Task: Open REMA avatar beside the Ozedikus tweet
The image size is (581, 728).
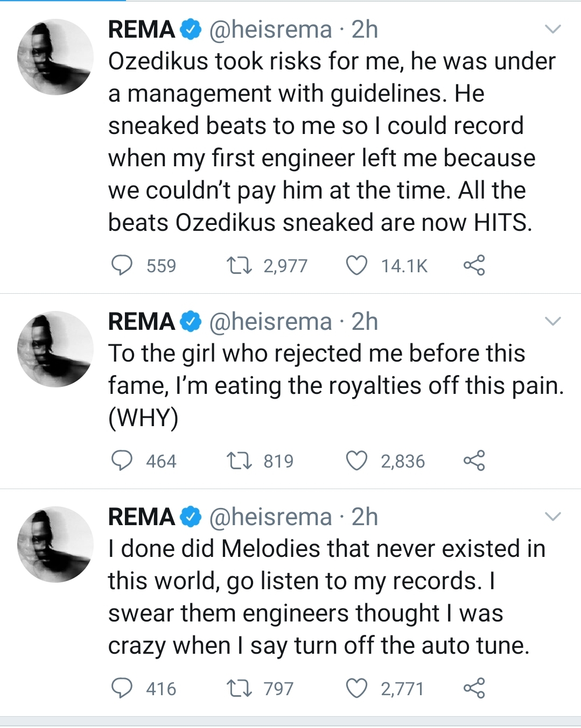Action: (55, 57)
